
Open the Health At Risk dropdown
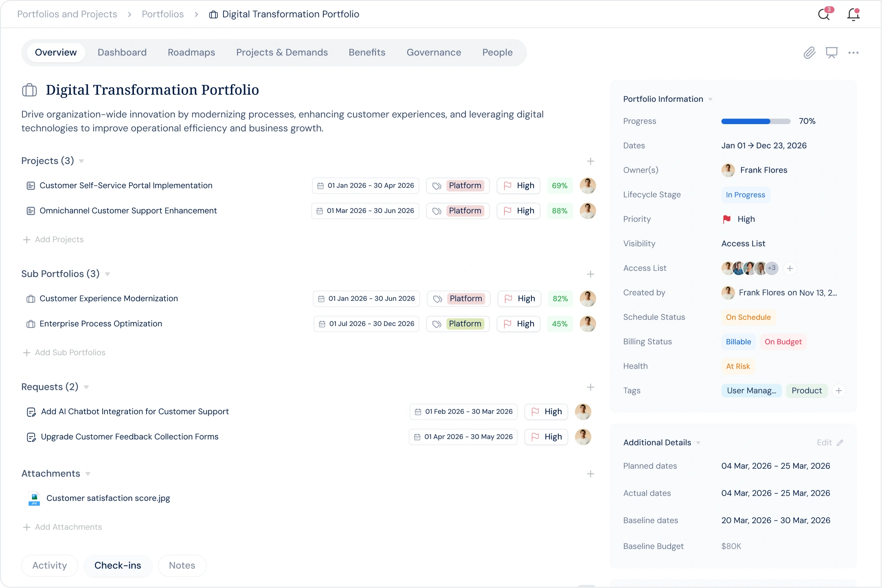coord(738,366)
